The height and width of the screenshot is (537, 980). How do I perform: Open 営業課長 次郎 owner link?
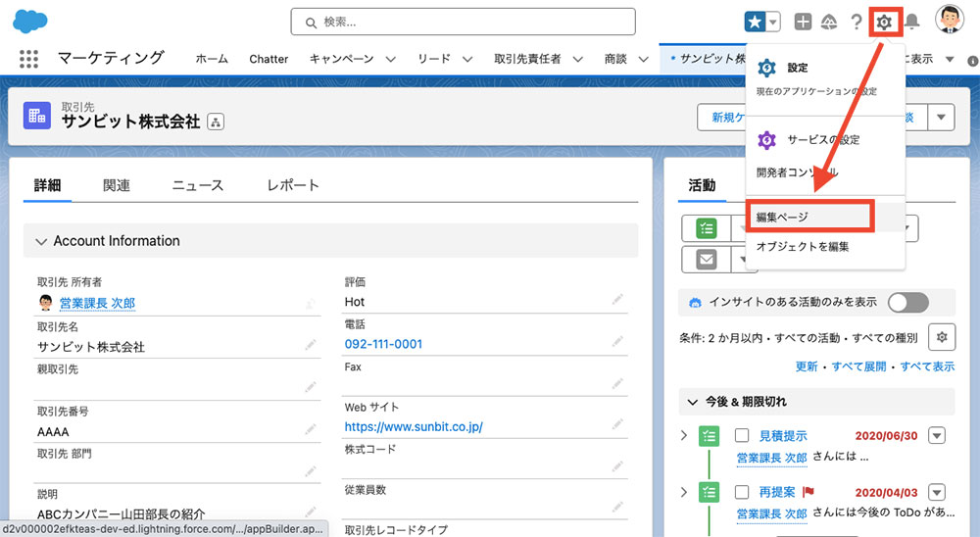click(97, 303)
